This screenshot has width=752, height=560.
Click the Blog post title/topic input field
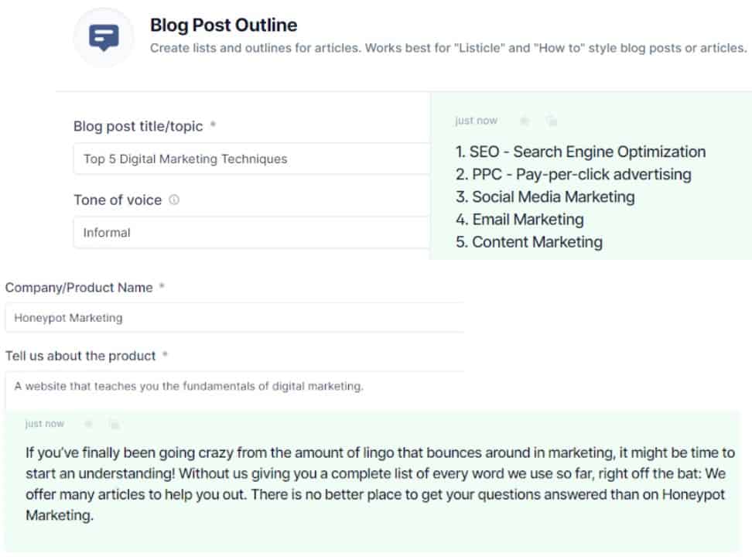coord(252,159)
